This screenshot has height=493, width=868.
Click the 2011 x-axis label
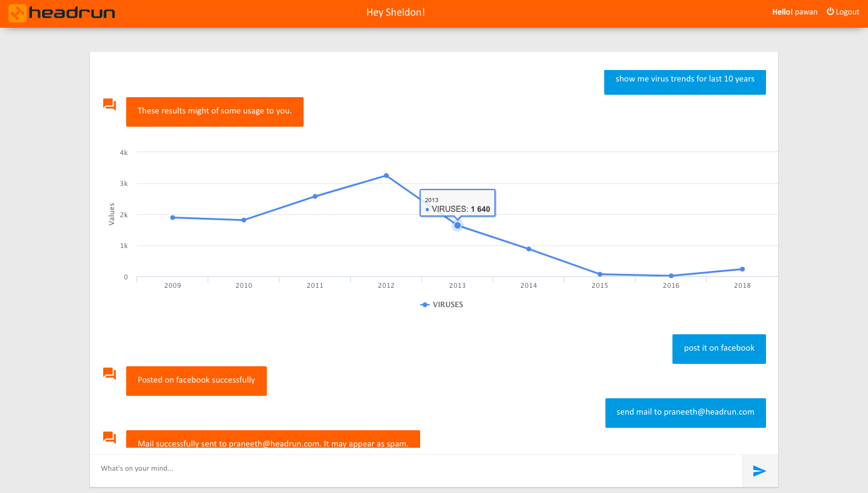click(x=315, y=286)
